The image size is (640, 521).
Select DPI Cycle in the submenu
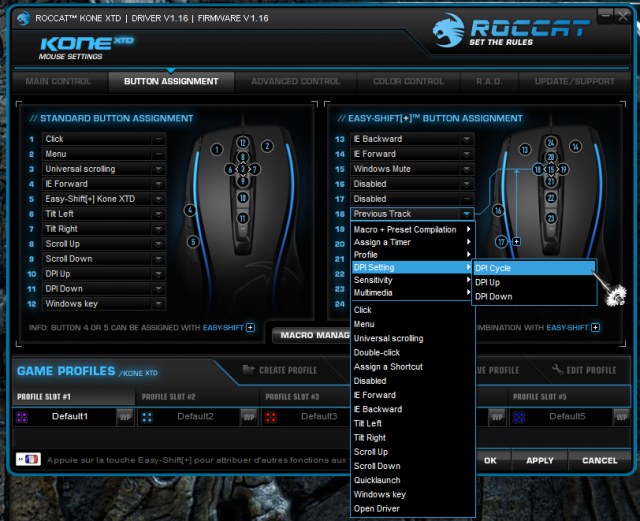(x=534, y=268)
